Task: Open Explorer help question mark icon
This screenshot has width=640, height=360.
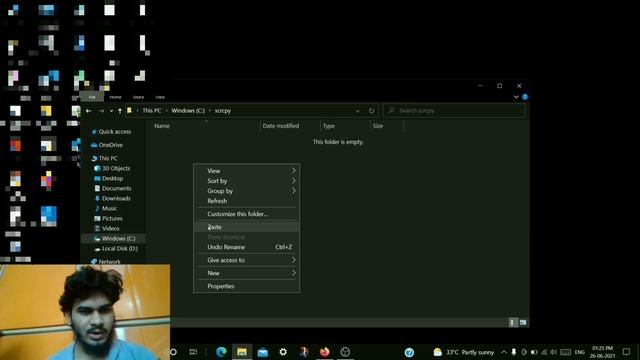Action: click(525, 97)
